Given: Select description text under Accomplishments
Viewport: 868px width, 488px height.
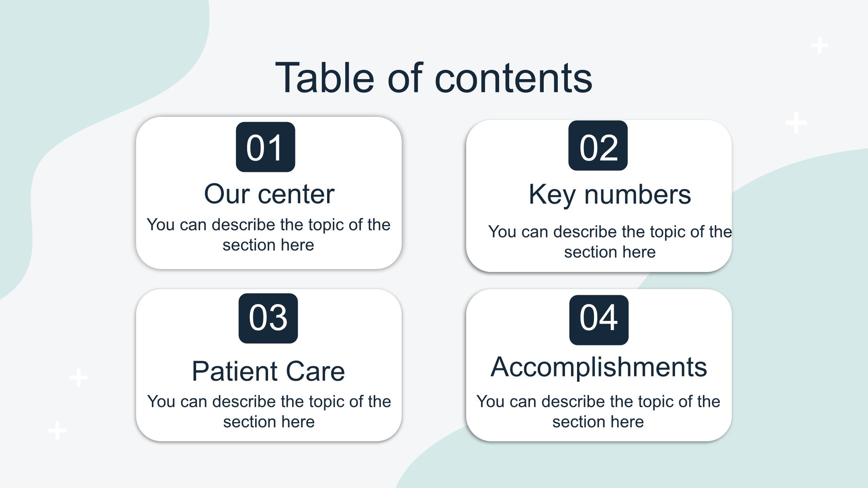Looking at the screenshot, I should coord(598,411).
